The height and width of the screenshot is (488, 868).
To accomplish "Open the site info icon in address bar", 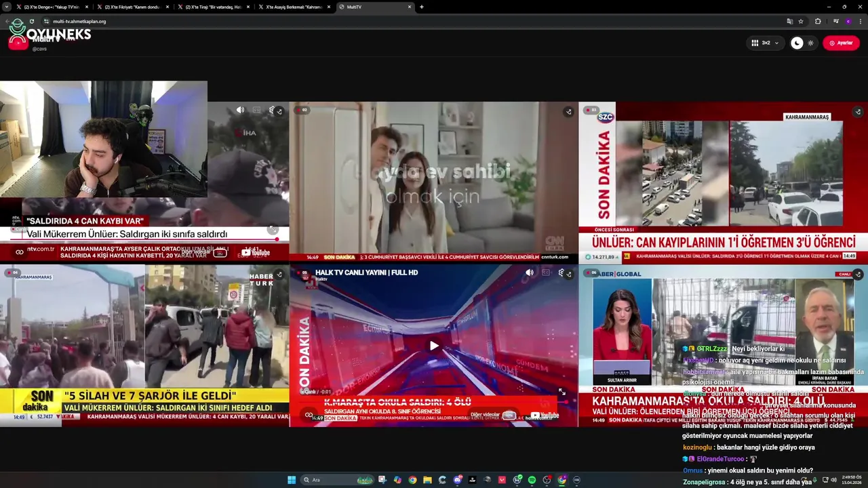I will point(46,21).
